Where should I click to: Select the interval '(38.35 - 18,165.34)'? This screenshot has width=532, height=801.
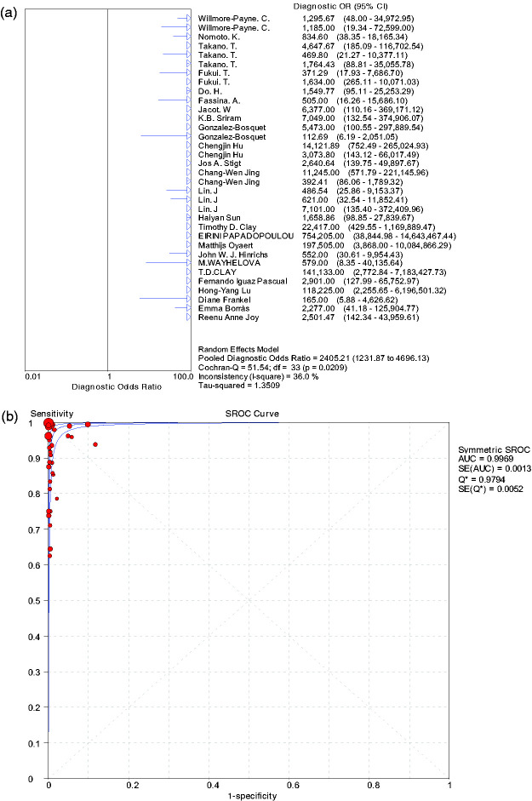pyautogui.click(x=371, y=37)
